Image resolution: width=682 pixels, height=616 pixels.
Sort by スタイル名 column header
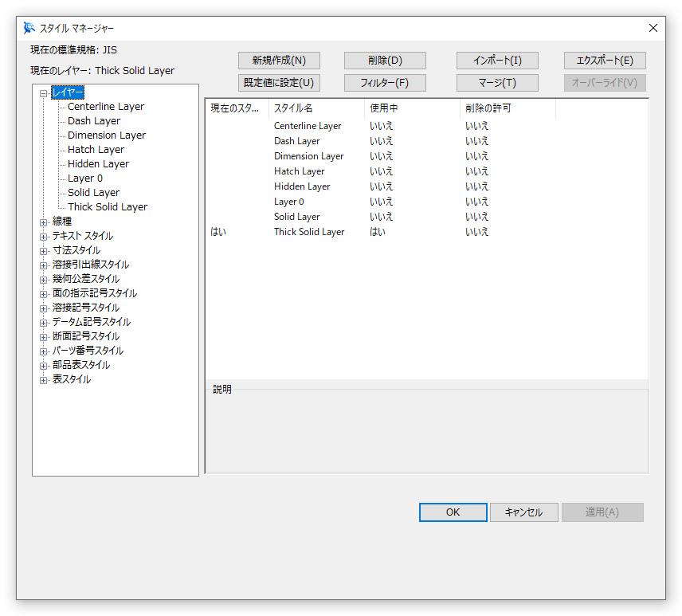tap(315, 108)
